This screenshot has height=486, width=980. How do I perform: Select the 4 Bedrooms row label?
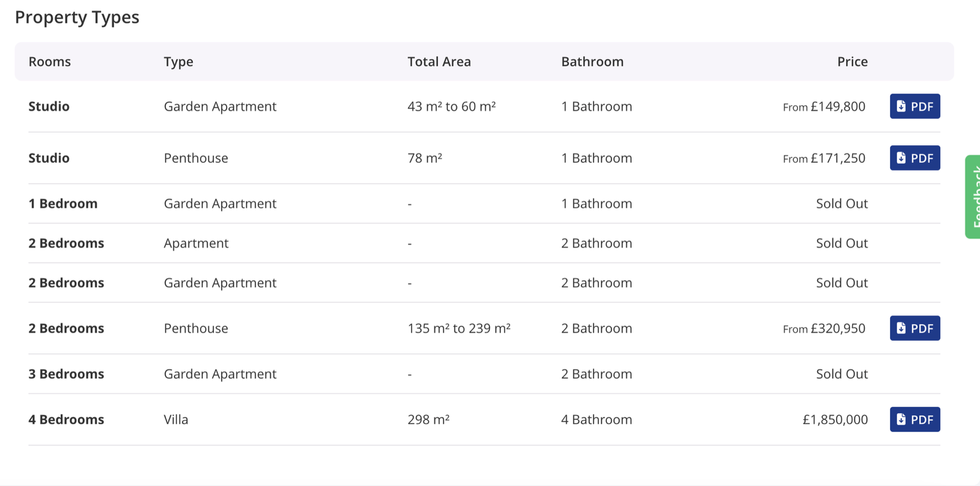66,420
